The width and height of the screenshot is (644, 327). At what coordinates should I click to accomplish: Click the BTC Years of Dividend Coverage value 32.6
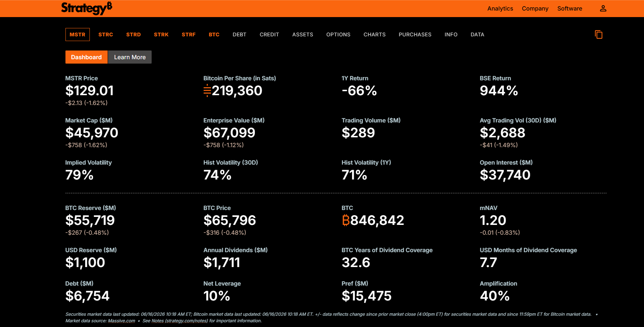(356, 262)
